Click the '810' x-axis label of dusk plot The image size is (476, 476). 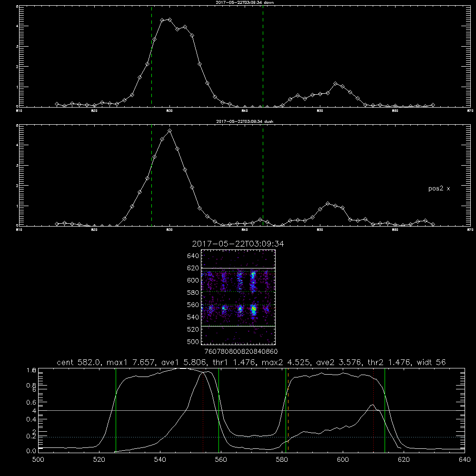pyautogui.click(x=19, y=230)
